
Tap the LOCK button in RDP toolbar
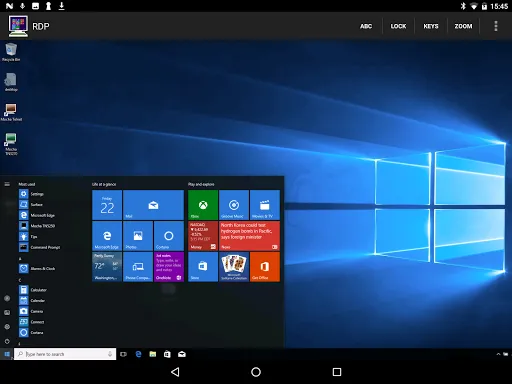(398, 26)
